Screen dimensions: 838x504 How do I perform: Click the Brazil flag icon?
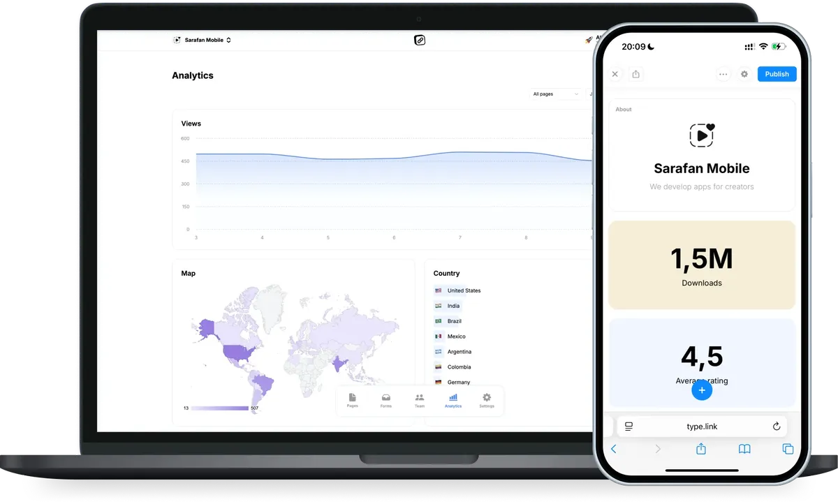click(x=439, y=321)
